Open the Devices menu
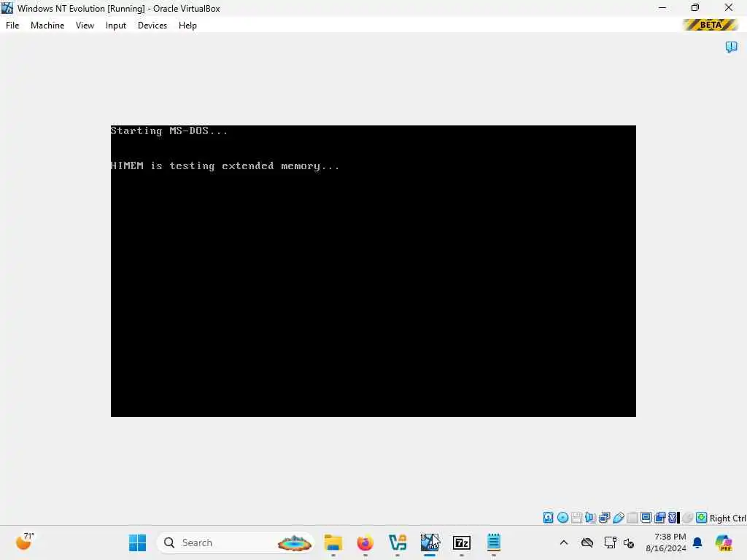Image resolution: width=747 pixels, height=560 pixels. 152,26
